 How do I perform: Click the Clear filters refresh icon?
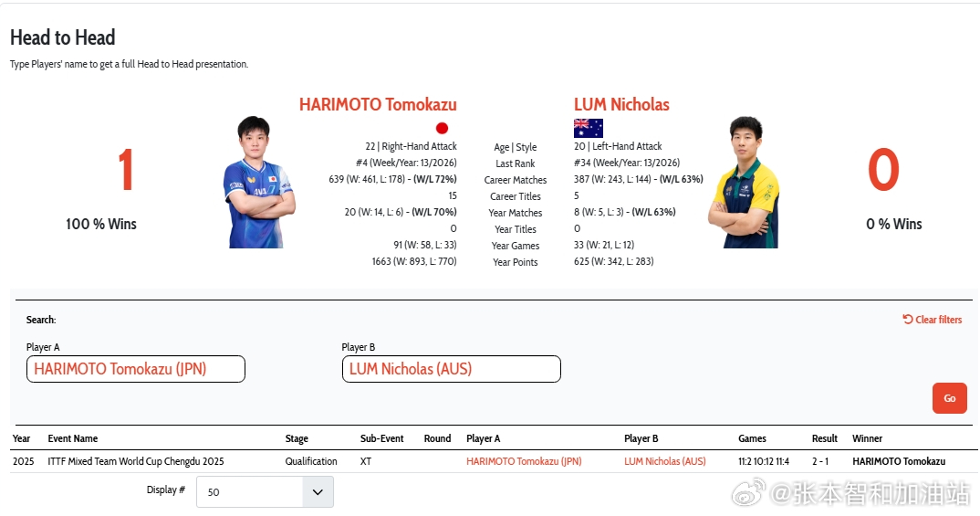tap(908, 319)
